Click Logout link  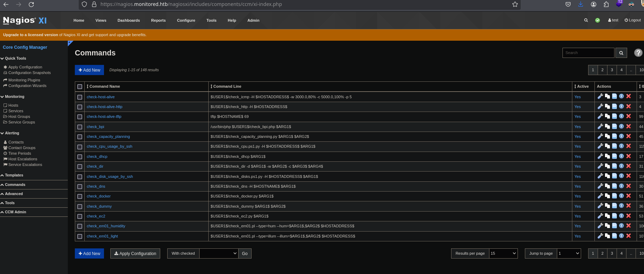click(633, 20)
